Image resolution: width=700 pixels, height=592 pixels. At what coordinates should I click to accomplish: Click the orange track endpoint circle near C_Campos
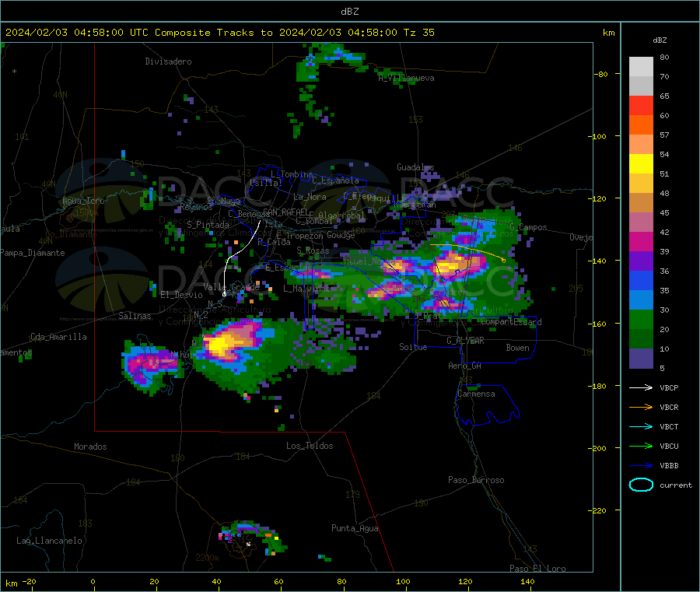[x=503, y=261]
